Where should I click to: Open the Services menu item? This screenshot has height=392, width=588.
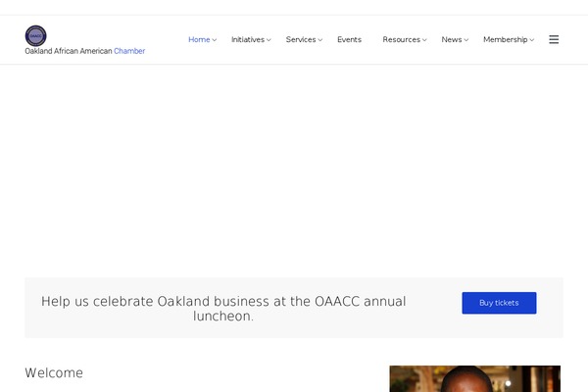pyautogui.click(x=301, y=39)
